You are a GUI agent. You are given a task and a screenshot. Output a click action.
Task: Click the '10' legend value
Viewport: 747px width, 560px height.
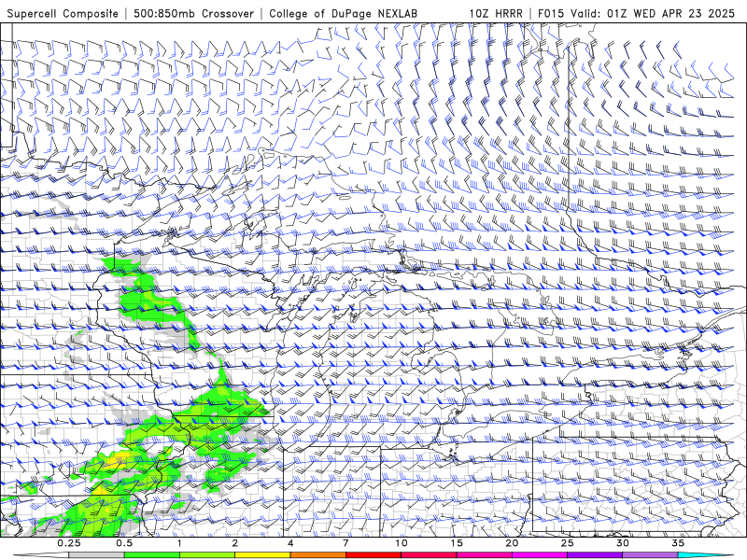click(402, 543)
